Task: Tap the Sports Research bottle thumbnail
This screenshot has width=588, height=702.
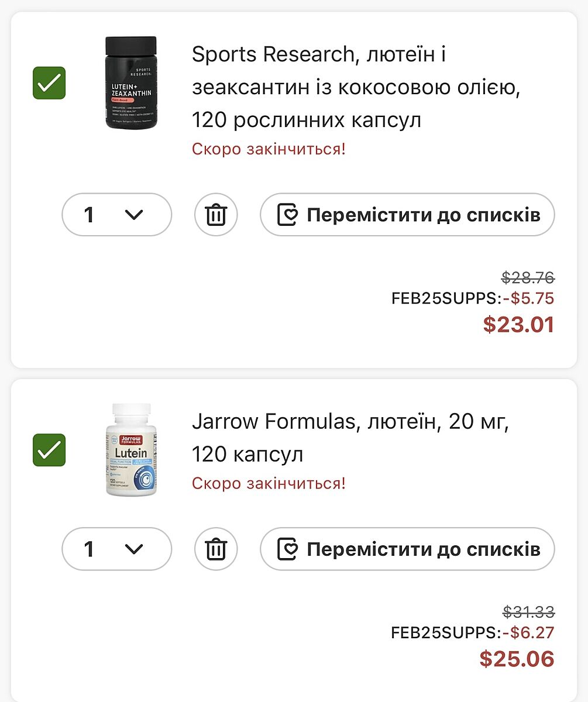Action: coord(131,82)
